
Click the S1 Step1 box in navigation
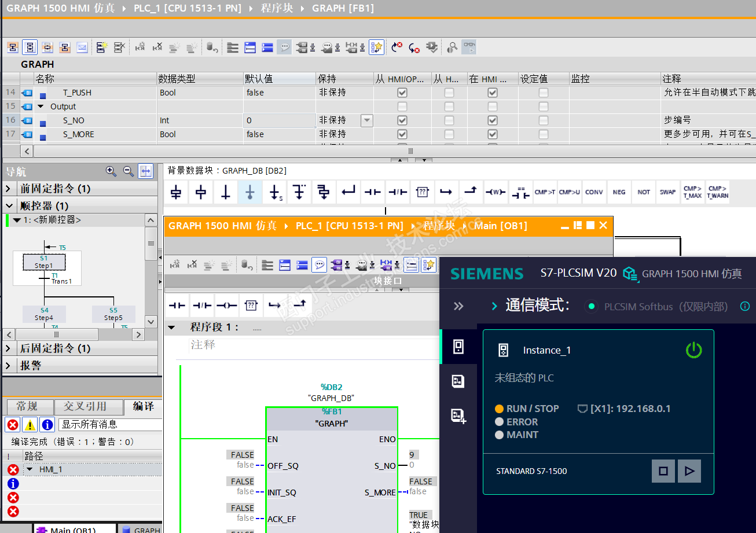[44, 262]
